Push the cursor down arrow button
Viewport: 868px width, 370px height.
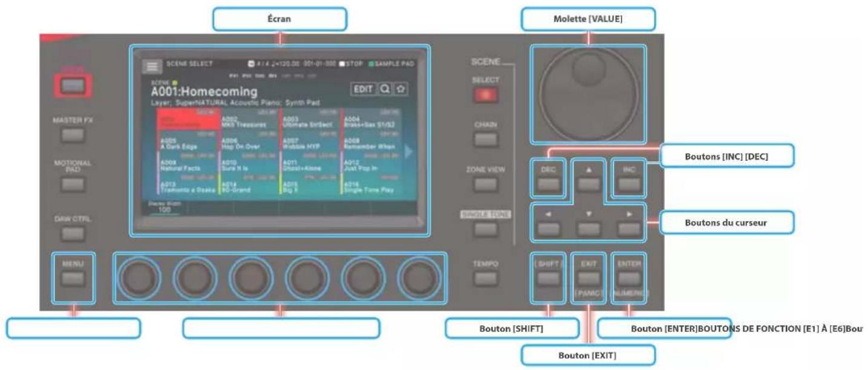coord(588,228)
